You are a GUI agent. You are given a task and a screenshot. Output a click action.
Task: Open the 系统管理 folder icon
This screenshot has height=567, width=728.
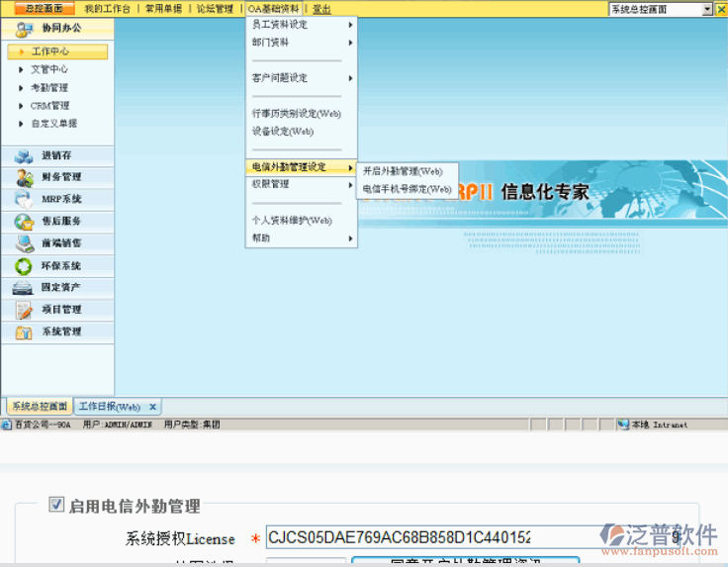24,331
